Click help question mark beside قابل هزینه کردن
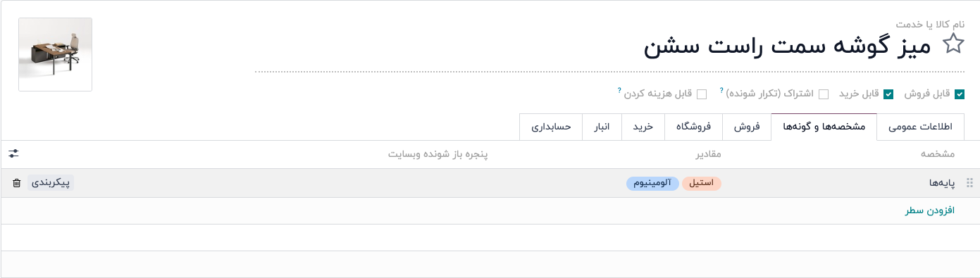The width and height of the screenshot is (980, 278). 620,90
